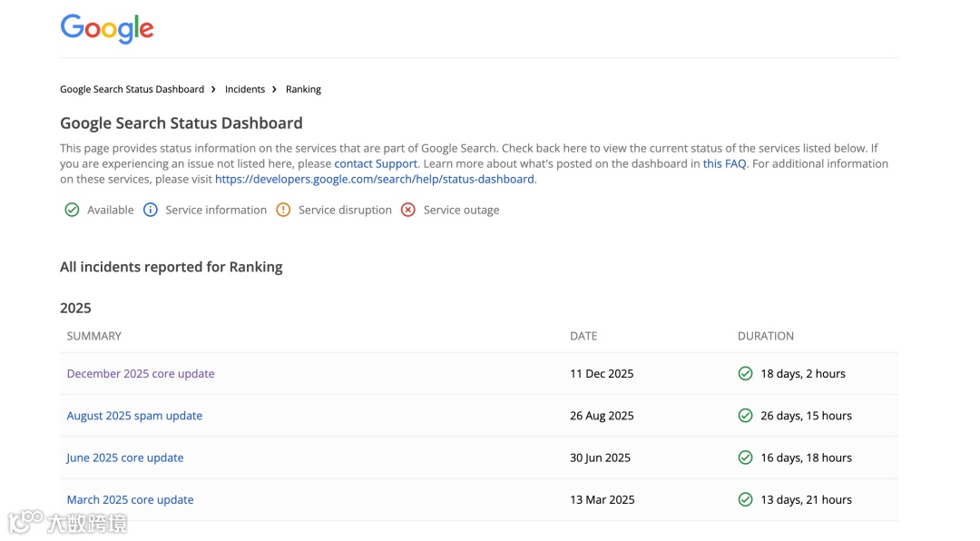Click green checkmark beside 16 days, 18 hours
Screen dimensions: 980x541
coord(746,457)
